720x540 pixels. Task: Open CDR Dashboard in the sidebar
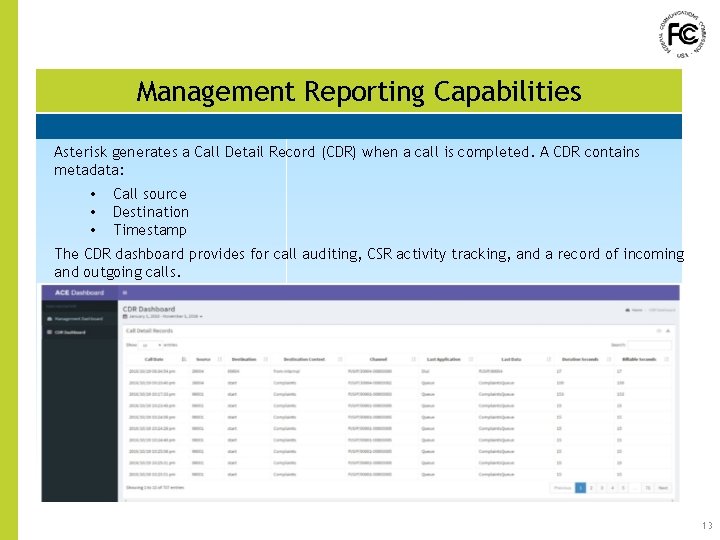79,332
